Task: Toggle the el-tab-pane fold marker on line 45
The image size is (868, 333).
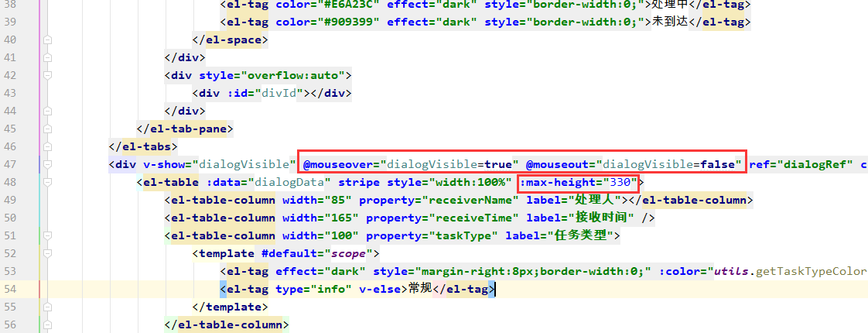Action: (x=48, y=129)
